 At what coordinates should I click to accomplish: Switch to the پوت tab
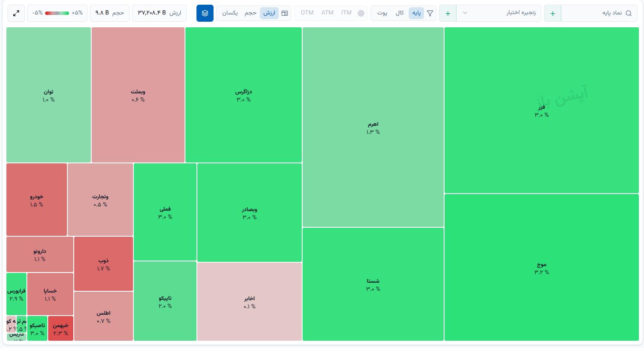[382, 13]
